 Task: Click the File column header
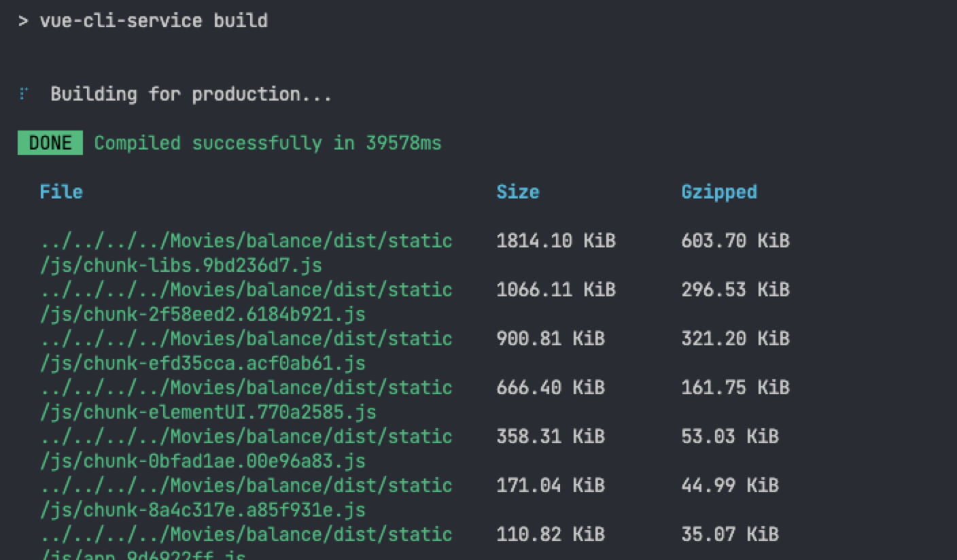(61, 192)
